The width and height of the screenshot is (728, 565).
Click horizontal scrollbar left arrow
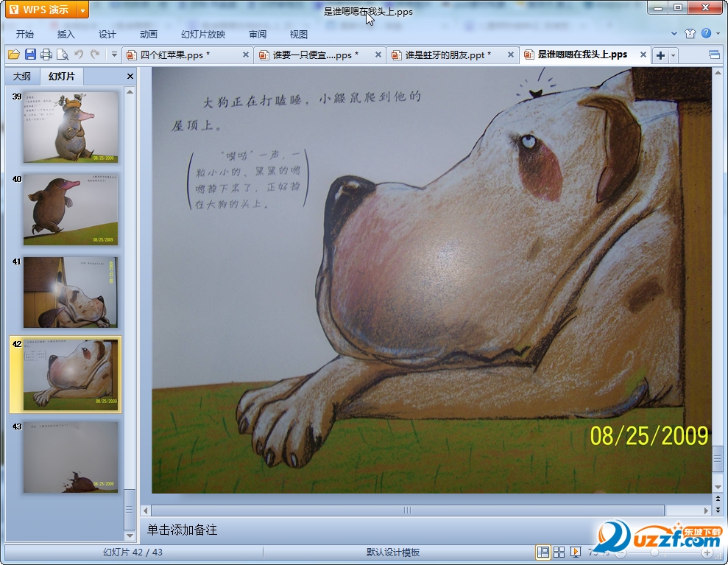(x=145, y=510)
